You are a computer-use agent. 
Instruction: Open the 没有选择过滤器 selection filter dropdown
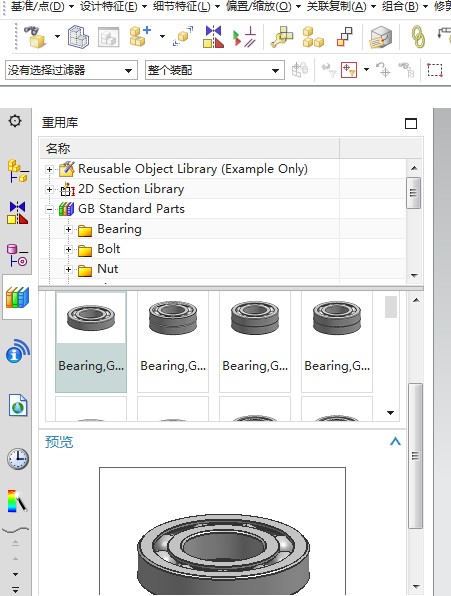[71, 70]
